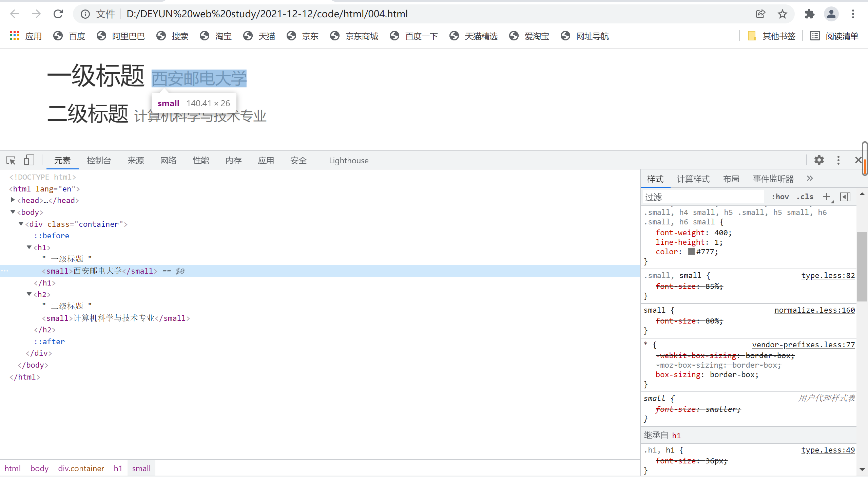Toggle the computed styles sidebar icon
Viewport: 868px width, 477px height.
pos(845,197)
